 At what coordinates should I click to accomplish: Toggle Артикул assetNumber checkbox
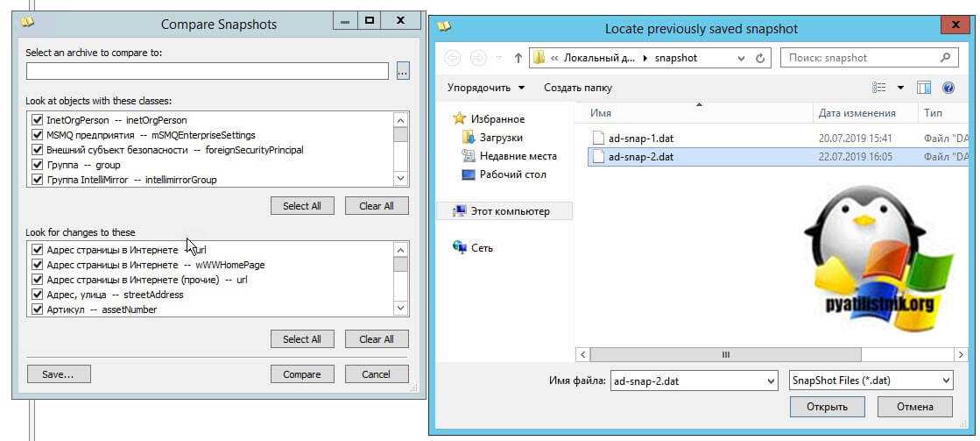36,309
